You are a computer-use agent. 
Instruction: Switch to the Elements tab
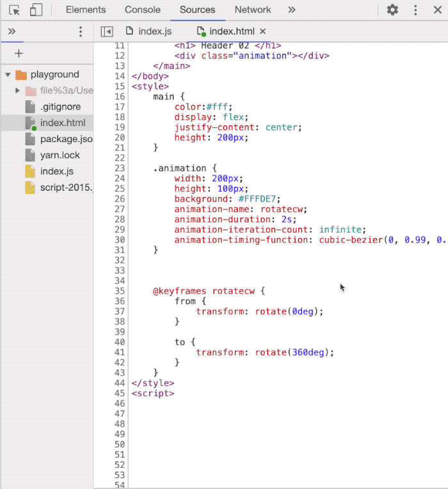86,10
